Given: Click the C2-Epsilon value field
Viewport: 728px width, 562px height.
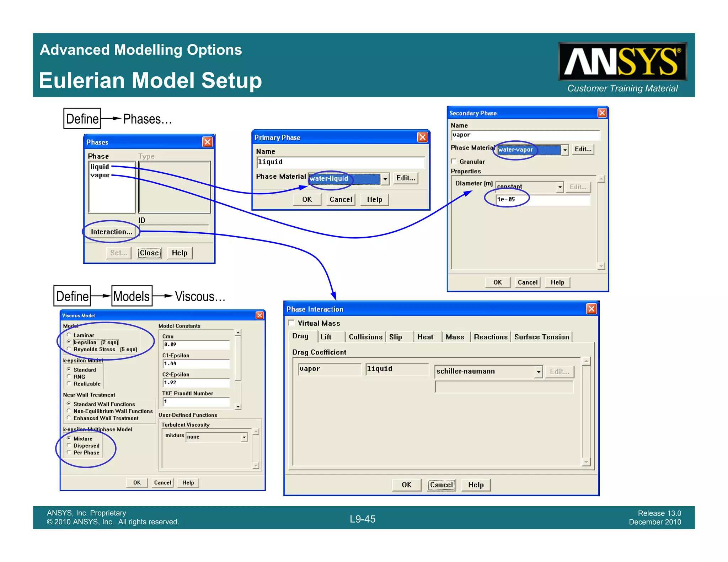Looking at the screenshot, I should [196, 383].
